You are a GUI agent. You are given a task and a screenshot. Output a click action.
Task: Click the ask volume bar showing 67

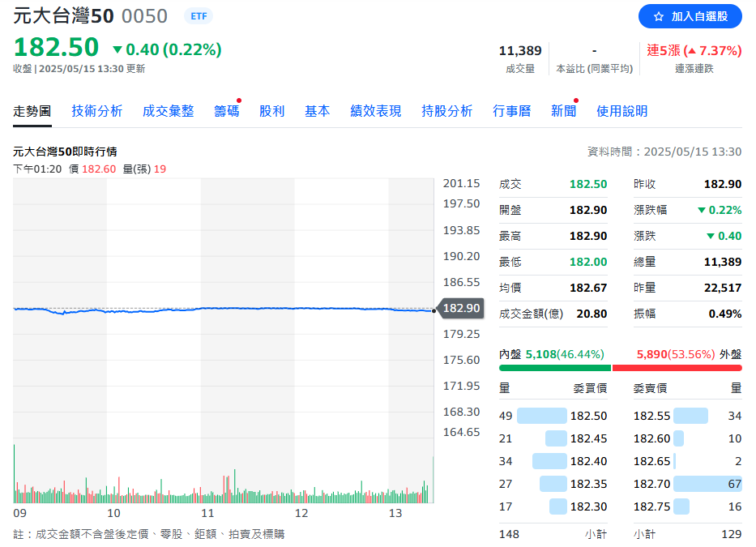pyautogui.click(x=707, y=484)
